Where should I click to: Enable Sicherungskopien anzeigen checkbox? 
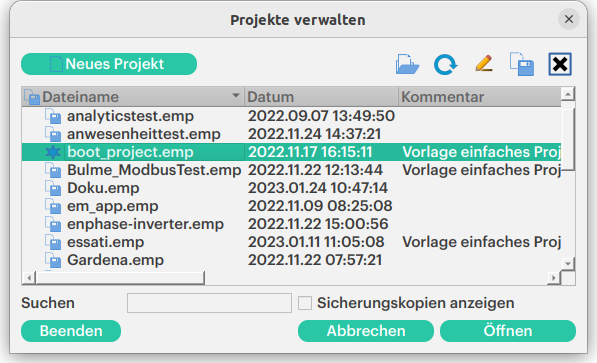pyautogui.click(x=305, y=303)
